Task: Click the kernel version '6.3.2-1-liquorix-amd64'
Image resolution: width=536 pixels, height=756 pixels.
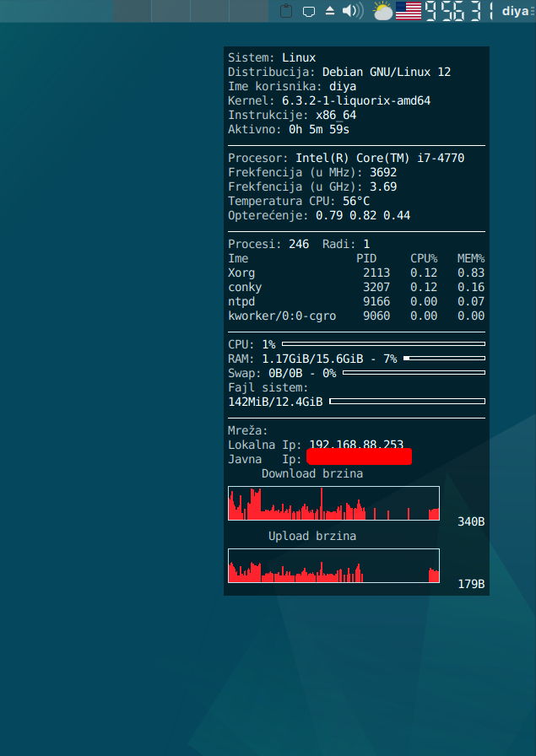Action: click(356, 100)
